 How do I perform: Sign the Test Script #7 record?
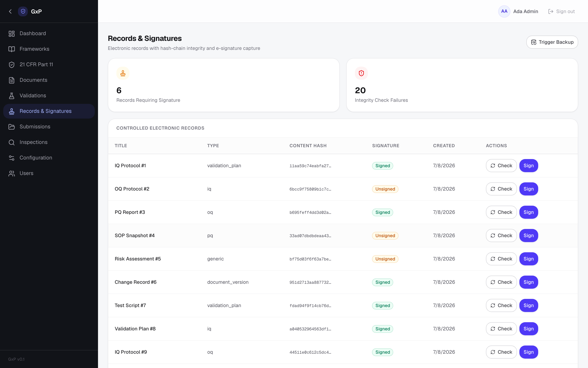[528, 306]
